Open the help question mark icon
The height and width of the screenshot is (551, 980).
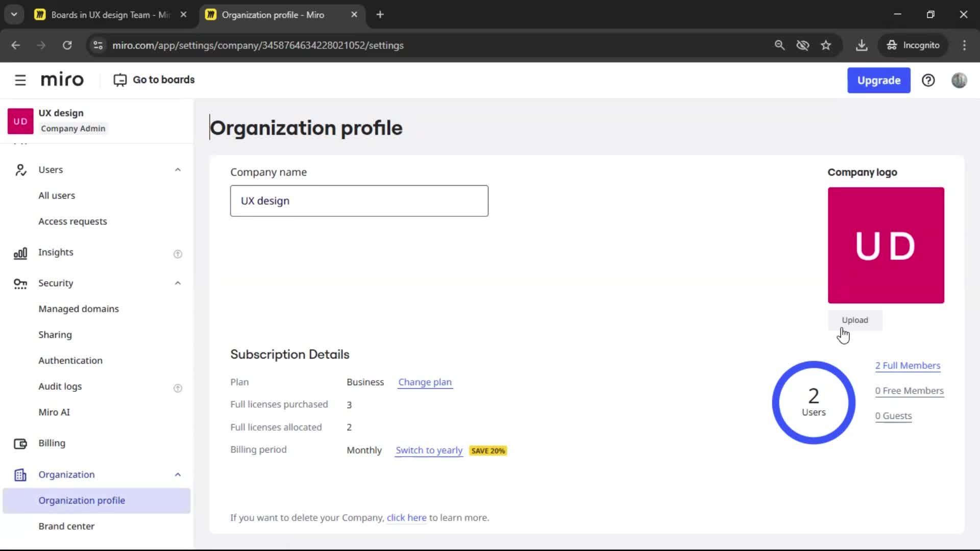(928, 80)
